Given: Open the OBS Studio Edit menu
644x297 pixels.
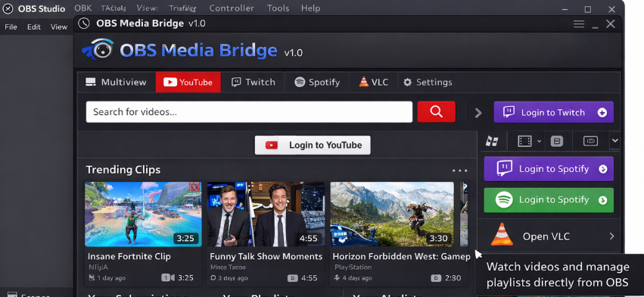Looking at the screenshot, I should 34,27.
